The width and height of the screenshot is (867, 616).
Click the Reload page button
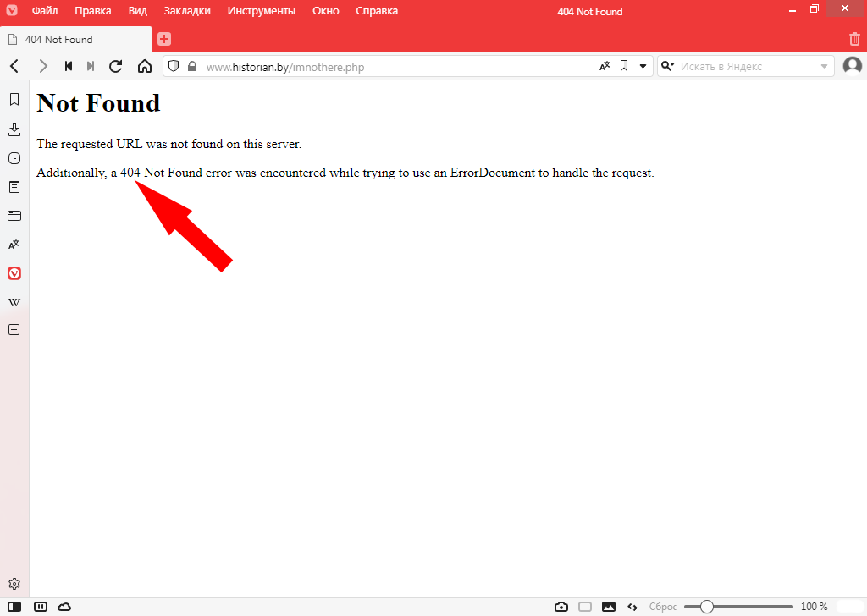click(x=116, y=66)
